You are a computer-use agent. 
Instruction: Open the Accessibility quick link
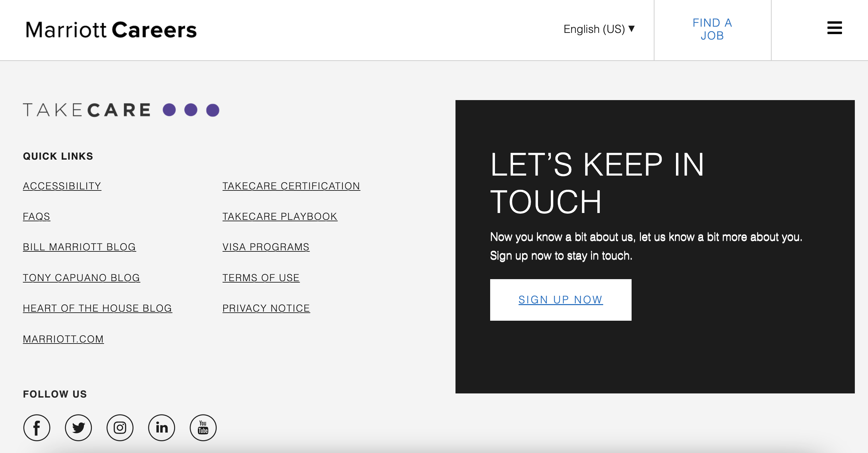[62, 186]
